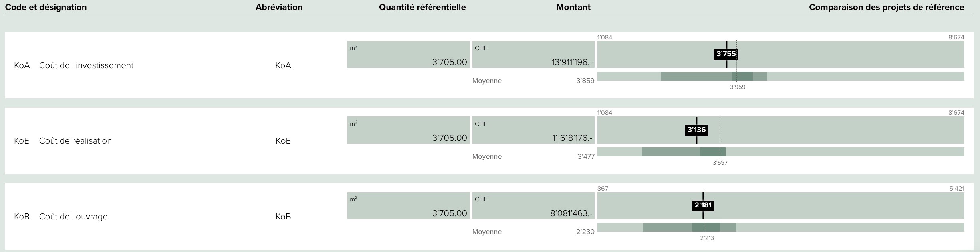Click the "Montant" column header
980x252 pixels.
click(x=573, y=7)
